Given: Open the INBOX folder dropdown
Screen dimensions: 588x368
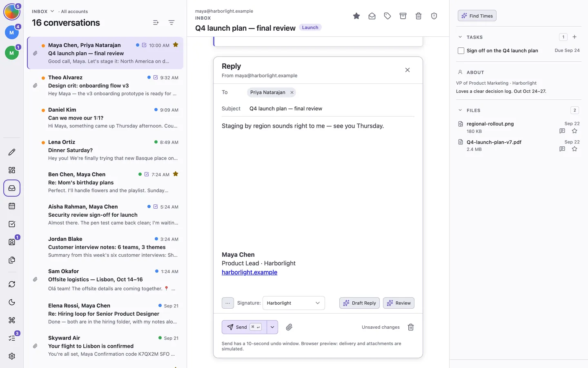Looking at the screenshot, I should (43, 11).
